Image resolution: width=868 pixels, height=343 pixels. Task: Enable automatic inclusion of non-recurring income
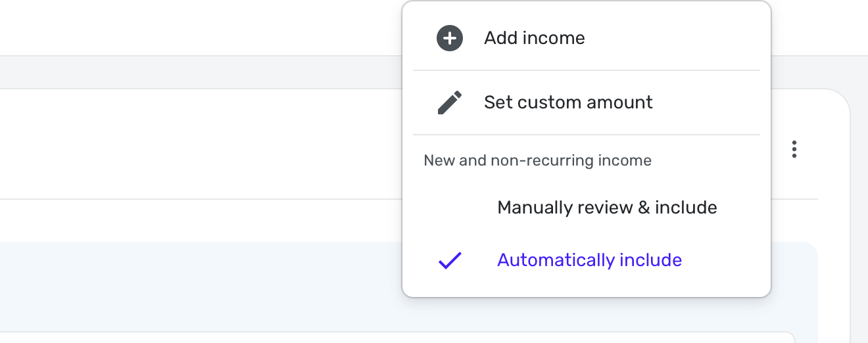click(589, 260)
